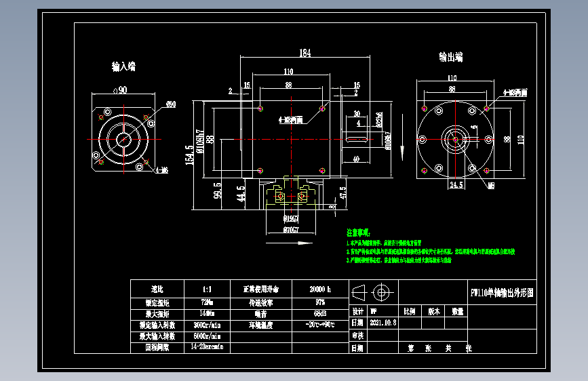Click the 47.5 dimension text
588x381 pixels.
[x=342, y=193]
